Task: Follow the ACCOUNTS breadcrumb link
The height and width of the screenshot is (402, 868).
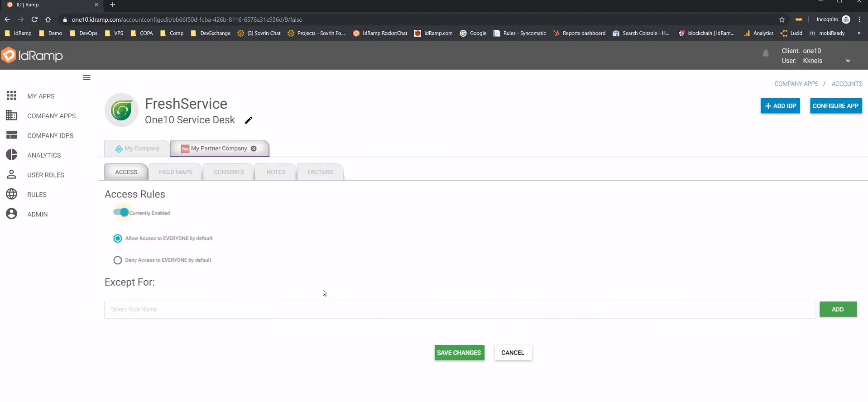Action: [x=847, y=84]
